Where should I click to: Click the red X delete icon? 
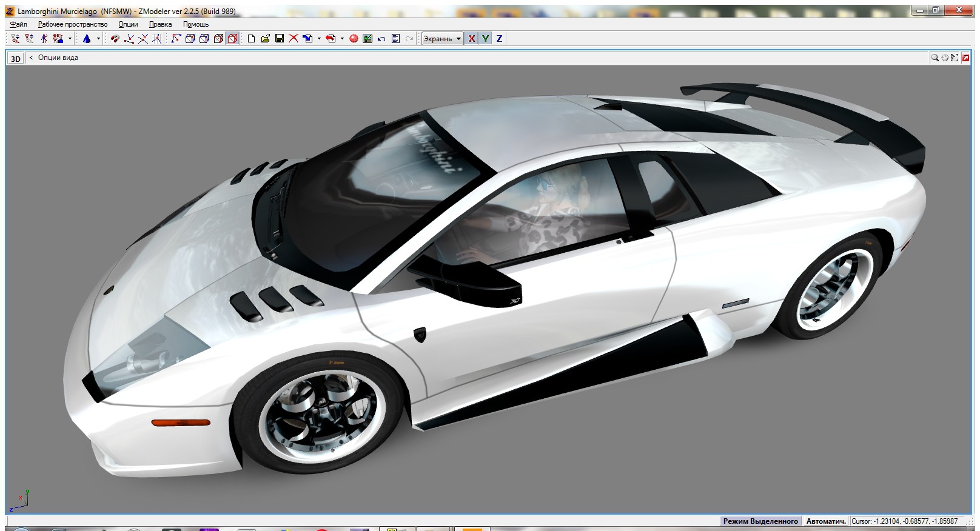pos(294,38)
